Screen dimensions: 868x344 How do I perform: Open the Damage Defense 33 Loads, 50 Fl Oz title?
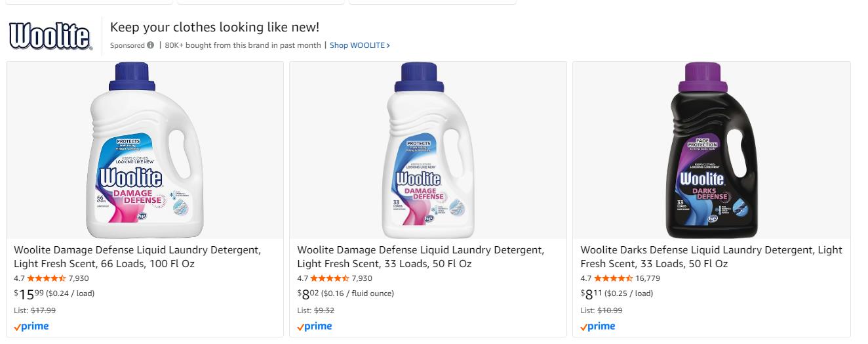420,257
